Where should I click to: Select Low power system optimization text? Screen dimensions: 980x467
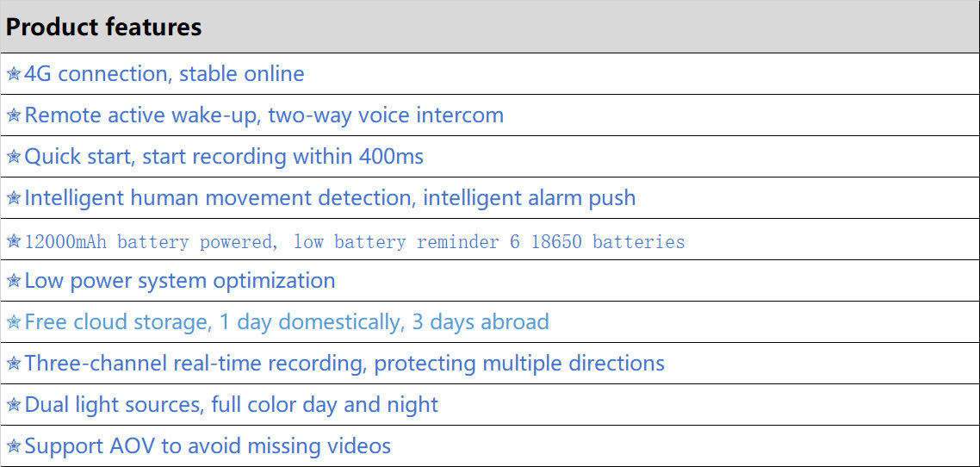[x=179, y=281]
